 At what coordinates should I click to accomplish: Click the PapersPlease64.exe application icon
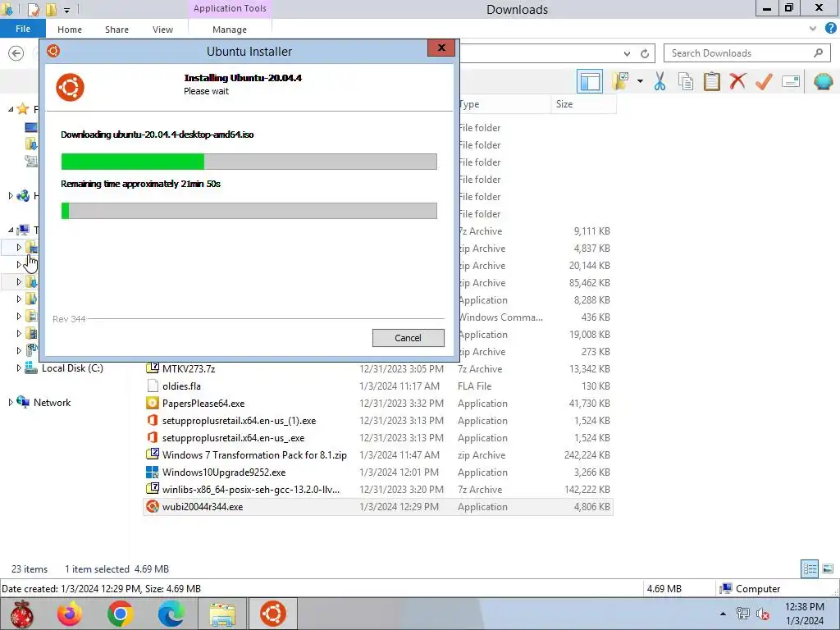(x=153, y=403)
